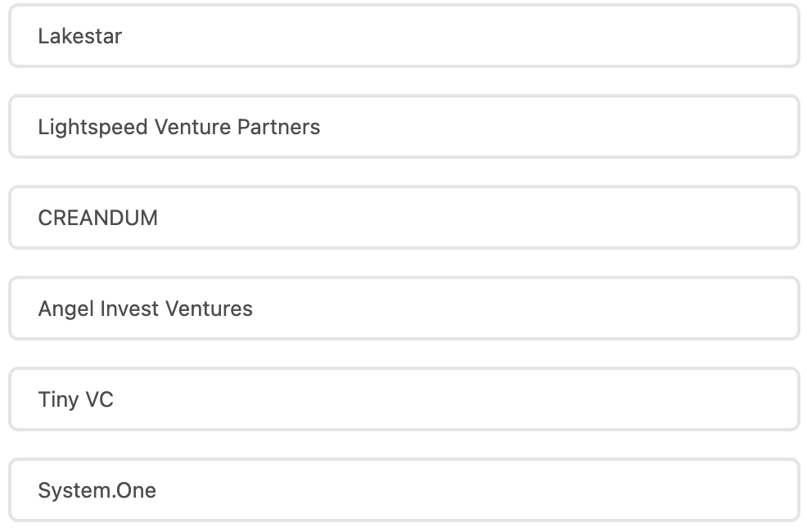
Task: Click the Angel Invest Ventures text
Action: [x=145, y=309]
